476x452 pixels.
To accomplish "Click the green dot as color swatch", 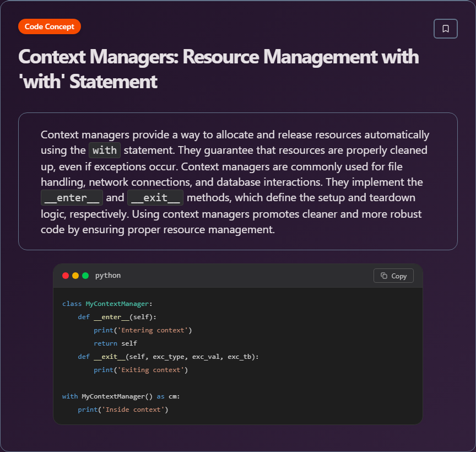I will 84,275.
